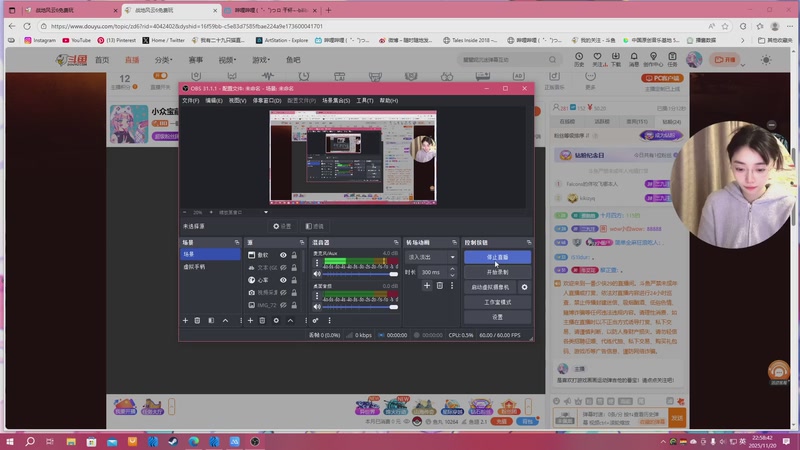Mute the microphone/Aux channel speaker icon
The image size is (800, 450).
click(x=317, y=274)
